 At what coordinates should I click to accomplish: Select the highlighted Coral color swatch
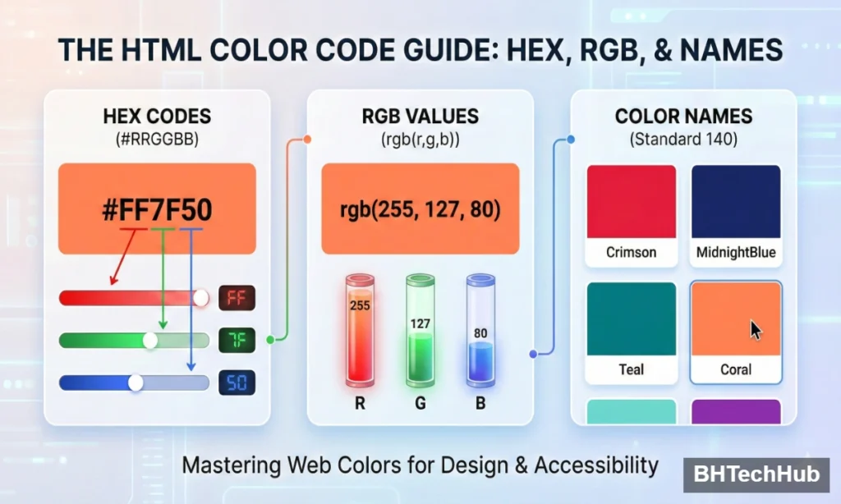click(x=736, y=322)
